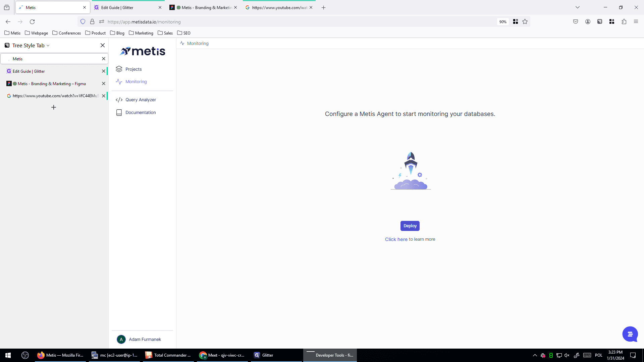Switch to Total Commander in taskbar
Image resolution: width=644 pixels, height=362 pixels.
click(x=169, y=355)
